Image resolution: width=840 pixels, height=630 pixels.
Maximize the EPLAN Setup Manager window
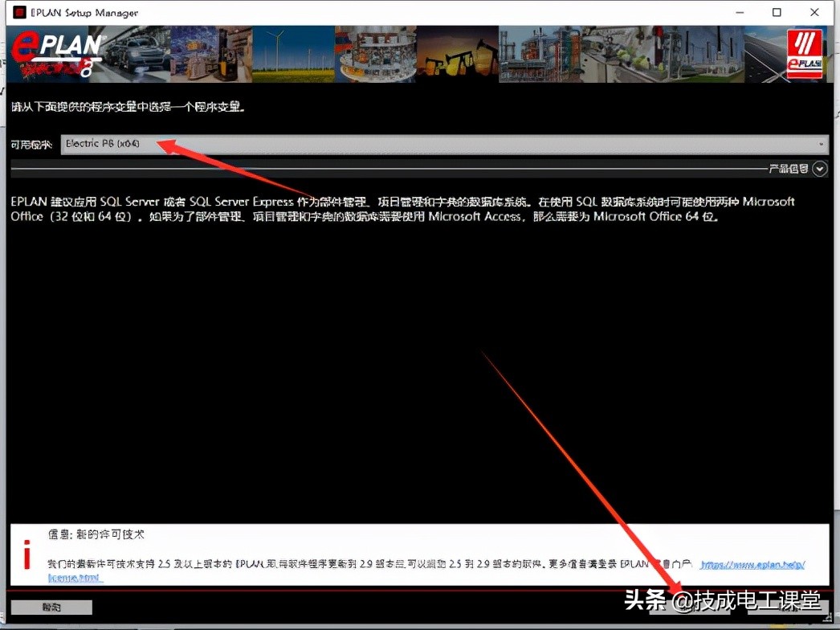click(777, 12)
